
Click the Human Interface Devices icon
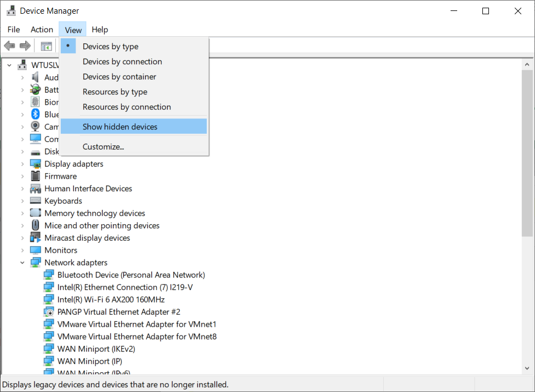[36, 188]
